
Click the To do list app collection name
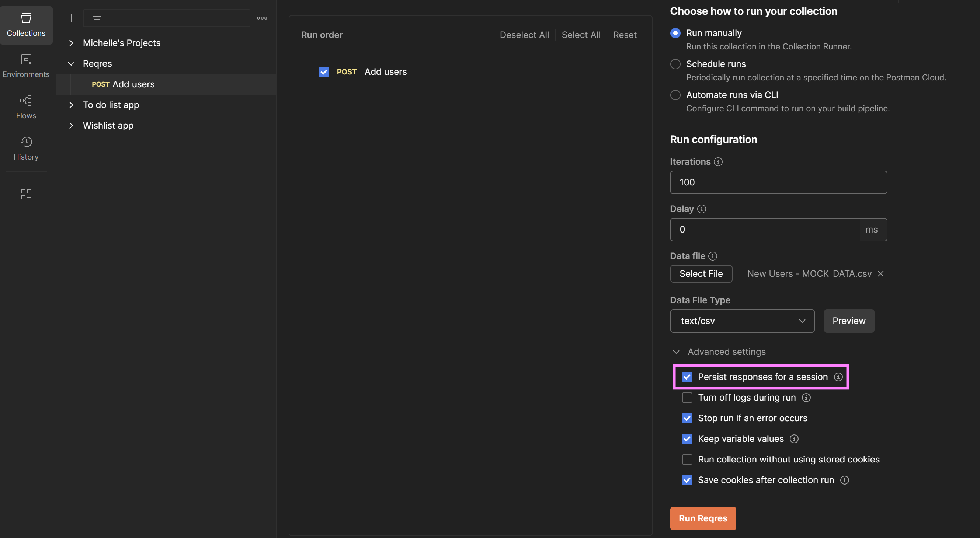coord(111,105)
